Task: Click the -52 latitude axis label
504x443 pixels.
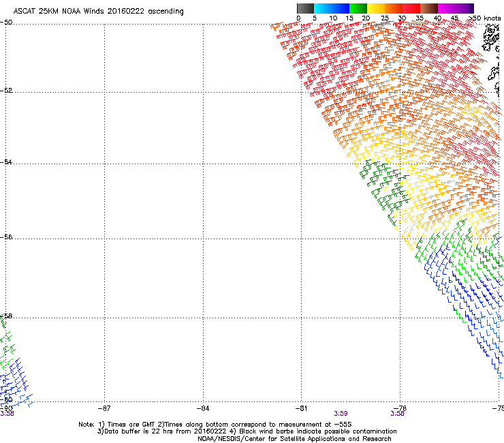Action: [x=6, y=91]
